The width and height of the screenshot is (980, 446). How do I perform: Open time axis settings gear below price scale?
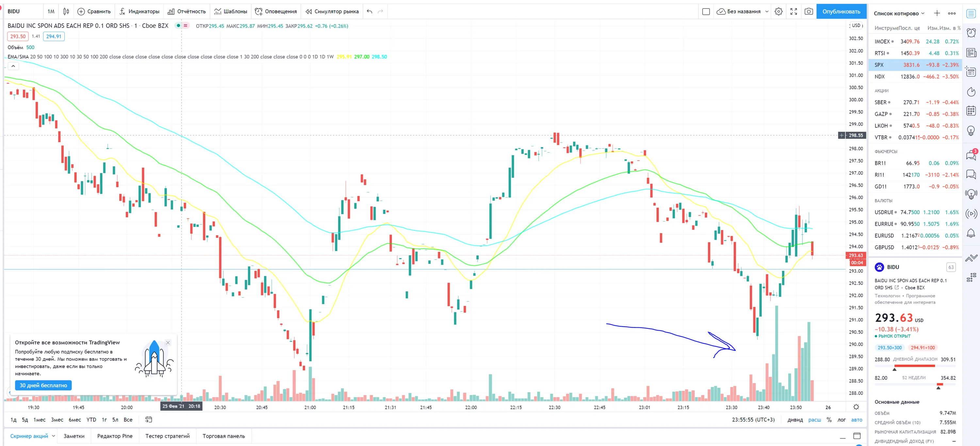[856, 407]
